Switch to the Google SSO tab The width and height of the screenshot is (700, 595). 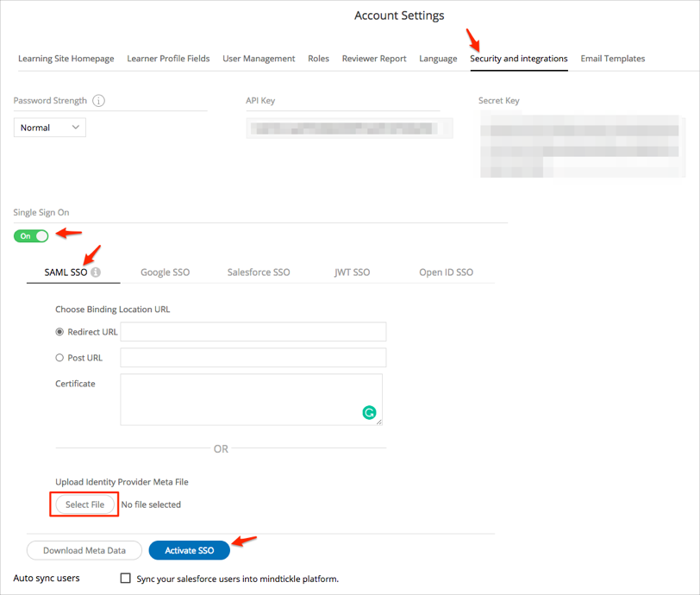(x=165, y=272)
